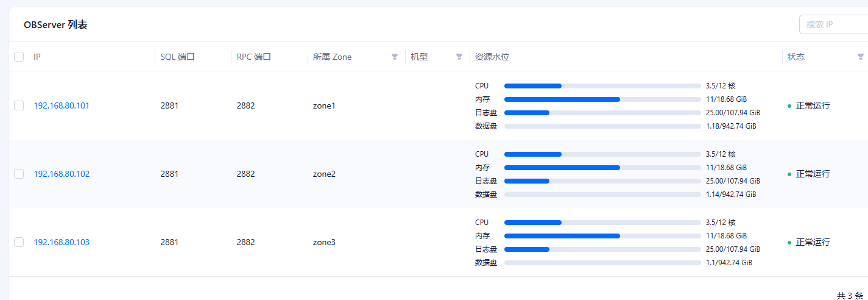Click 正常运行 status of 192.168.80.102
Viewport: 868px width, 300px height.
(x=813, y=174)
